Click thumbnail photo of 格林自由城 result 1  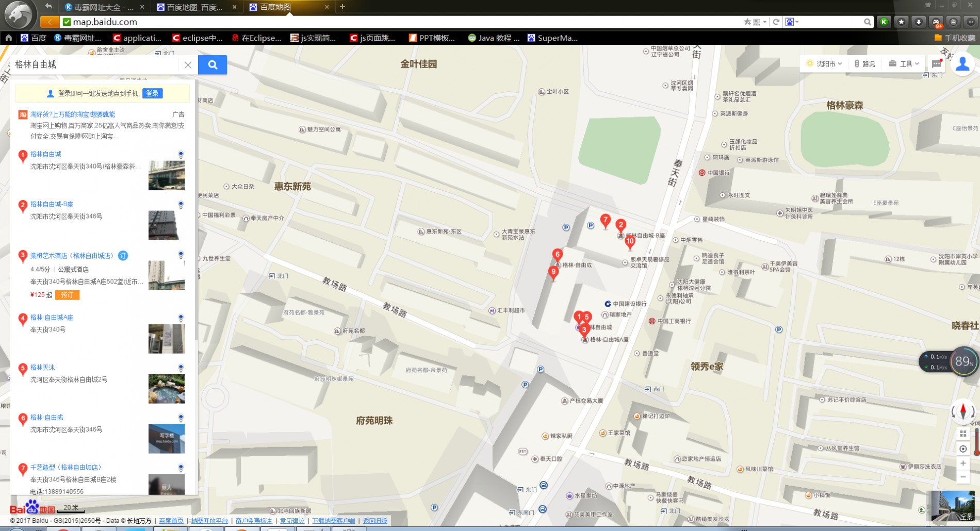tap(166, 175)
